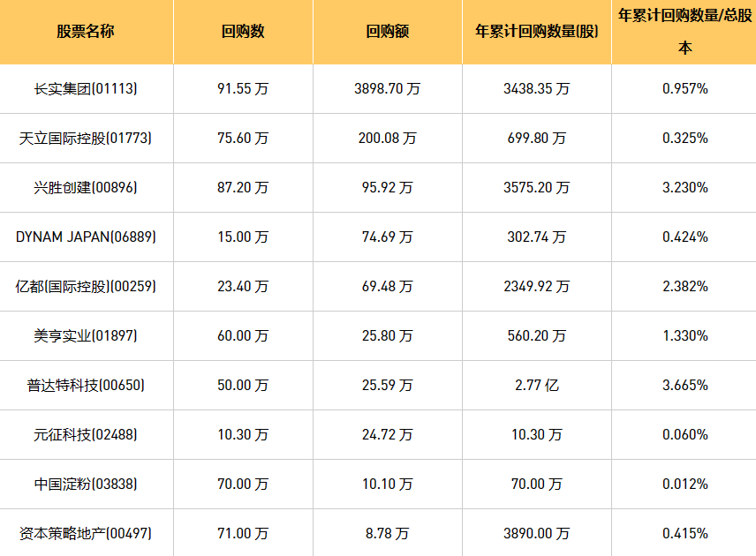Viewport: 756px width, 556px height.
Task: Select the 3890.00 万 cumulative quantity cell
Action: coord(536,533)
